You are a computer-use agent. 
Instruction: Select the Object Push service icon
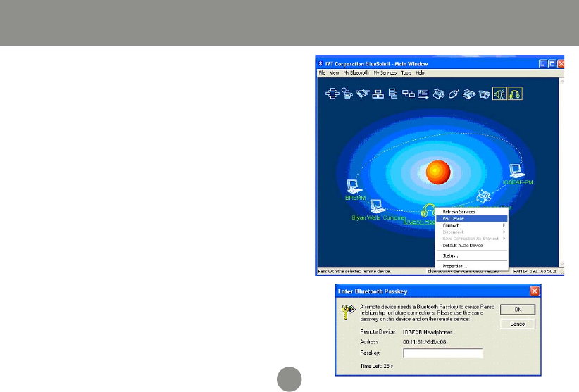pos(423,94)
